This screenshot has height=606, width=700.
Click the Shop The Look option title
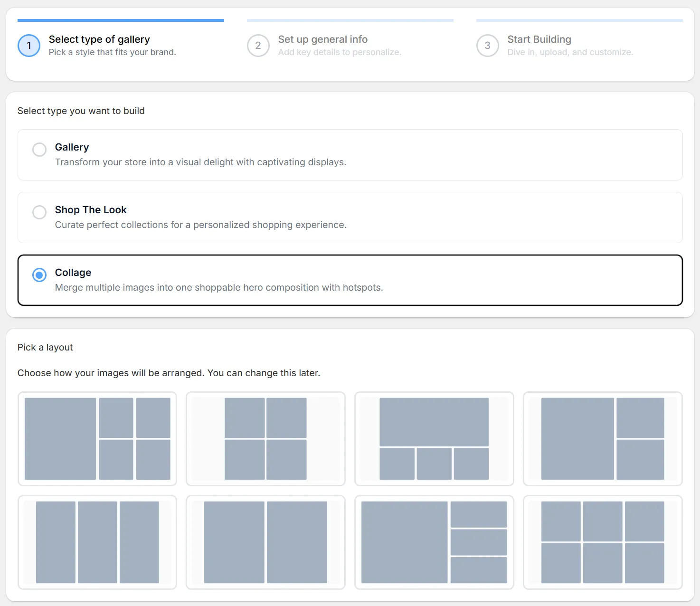91,210
